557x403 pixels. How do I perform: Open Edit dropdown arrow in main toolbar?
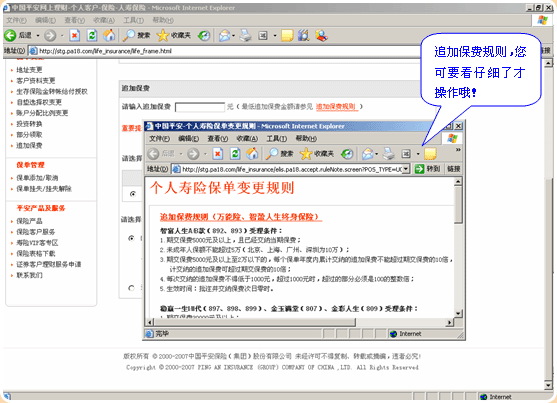coord(275,36)
